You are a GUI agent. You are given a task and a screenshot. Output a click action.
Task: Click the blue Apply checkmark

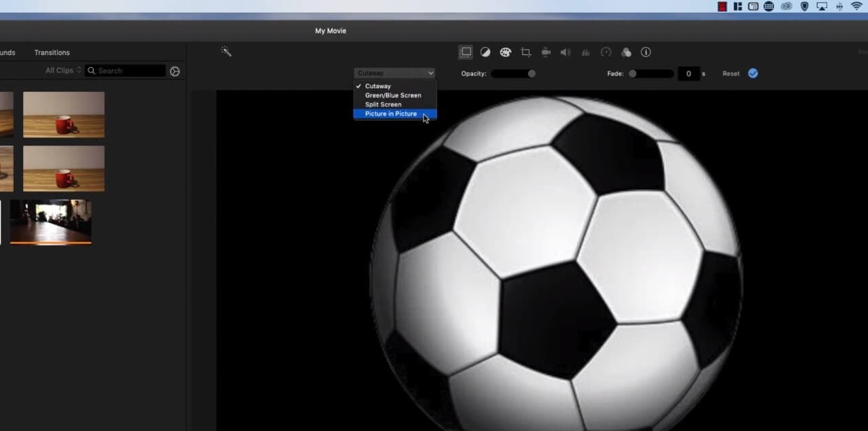752,73
